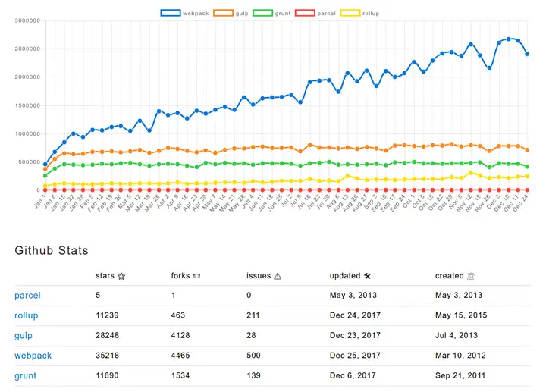Click the 1500000 y-axis label

[x=27, y=105]
